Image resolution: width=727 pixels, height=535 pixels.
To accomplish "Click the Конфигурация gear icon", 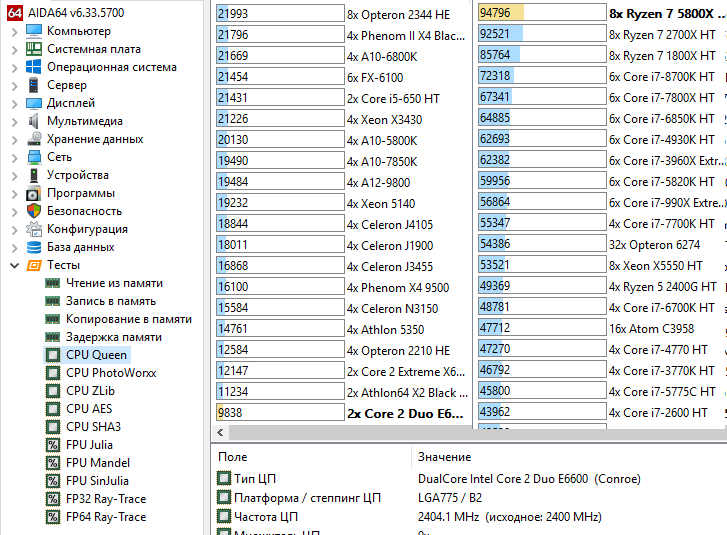I will click(34, 229).
